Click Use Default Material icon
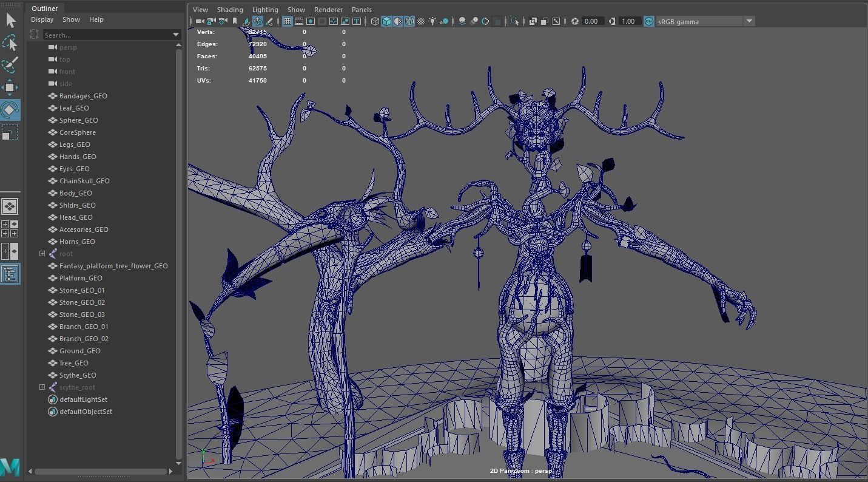Image resolution: width=868 pixels, height=482 pixels. pos(398,21)
